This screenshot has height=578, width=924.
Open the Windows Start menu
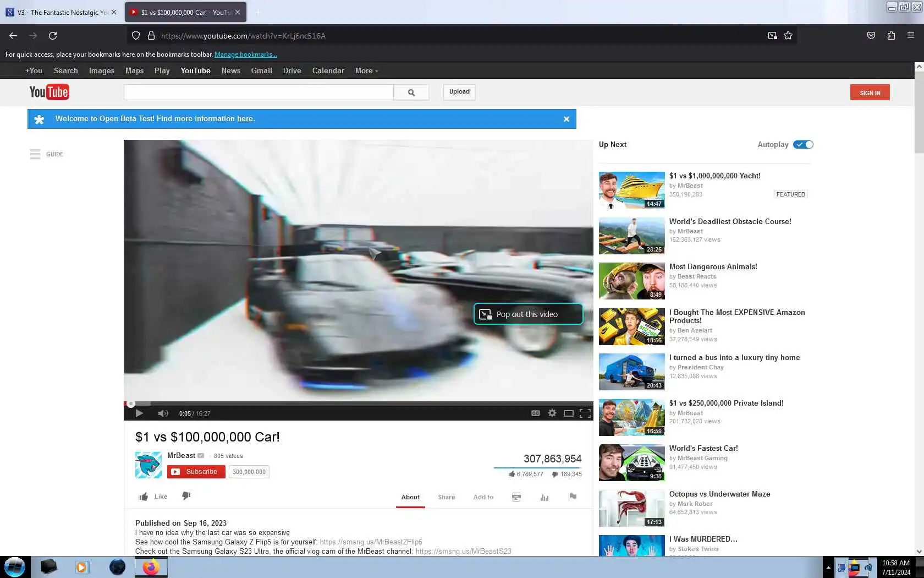14,567
